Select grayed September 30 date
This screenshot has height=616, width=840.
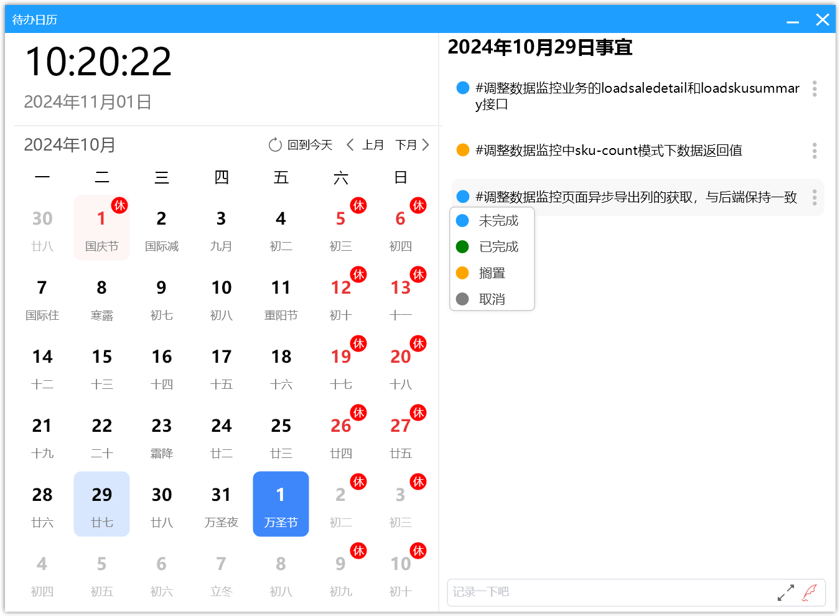pos(42,228)
